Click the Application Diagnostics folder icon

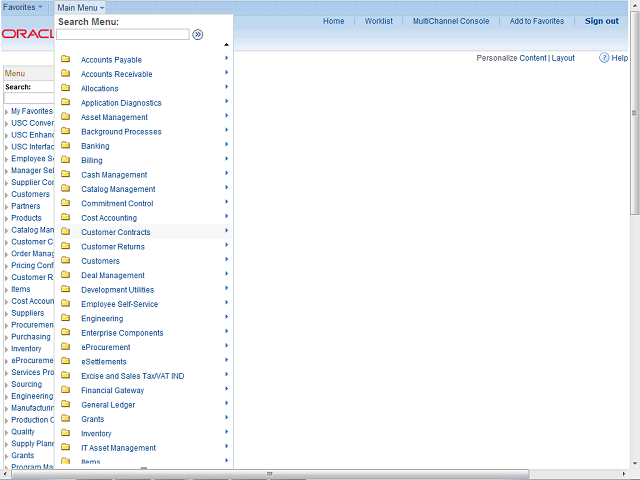(65, 102)
